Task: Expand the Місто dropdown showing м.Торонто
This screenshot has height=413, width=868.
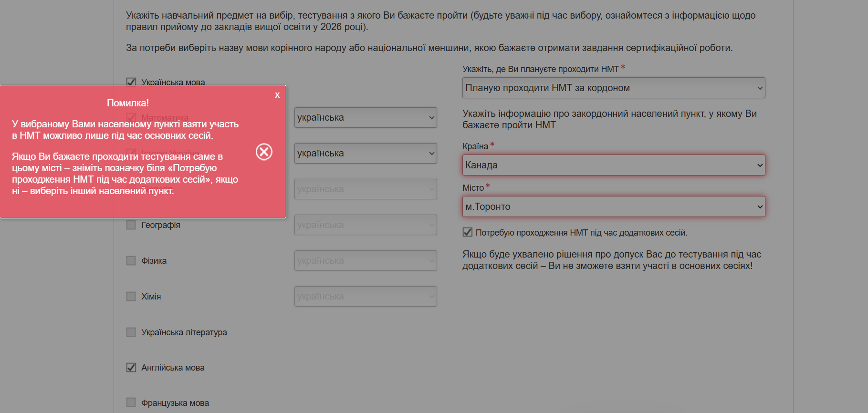Action: coord(613,206)
